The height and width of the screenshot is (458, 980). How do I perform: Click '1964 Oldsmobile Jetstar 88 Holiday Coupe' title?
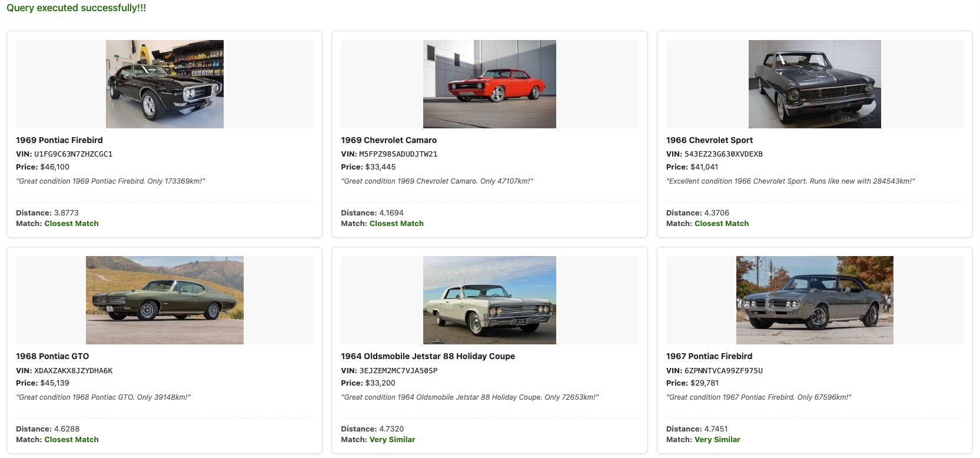point(428,356)
